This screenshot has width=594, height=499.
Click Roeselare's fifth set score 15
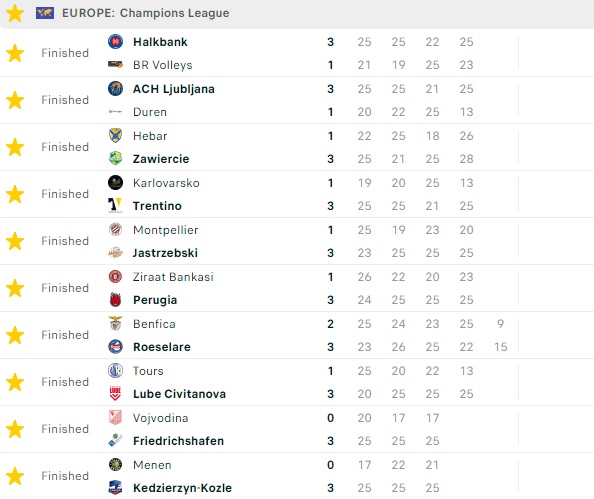(x=500, y=347)
